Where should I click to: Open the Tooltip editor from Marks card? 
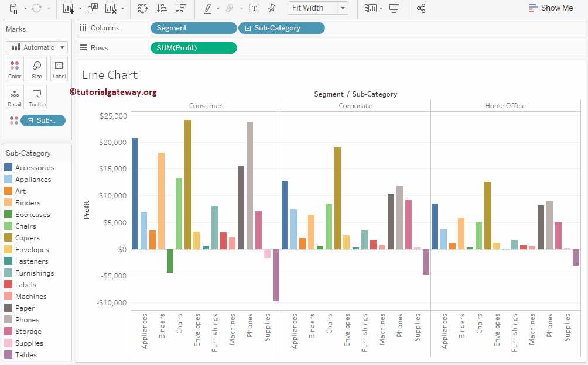[x=36, y=97]
